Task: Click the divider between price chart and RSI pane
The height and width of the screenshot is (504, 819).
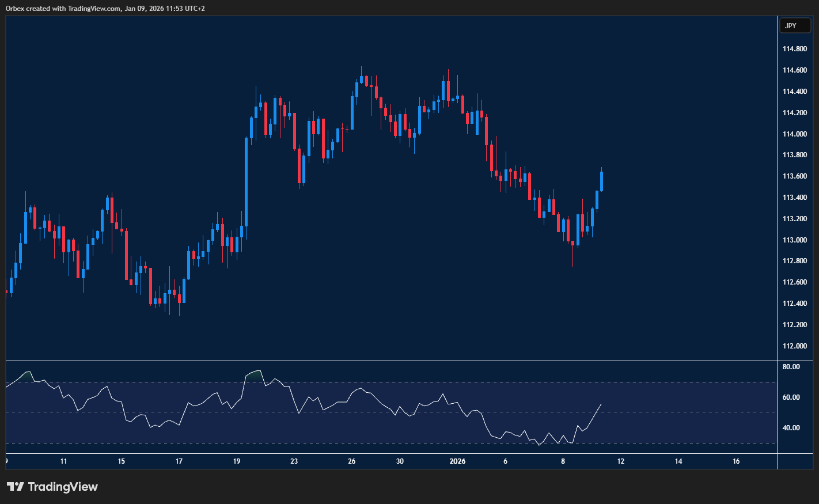Action: coord(392,361)
